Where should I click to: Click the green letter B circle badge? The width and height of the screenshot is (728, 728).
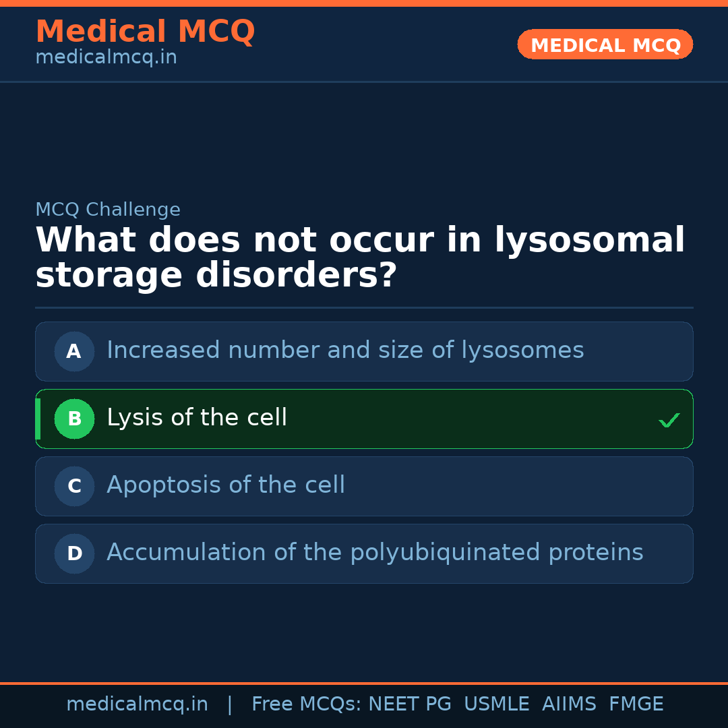coord(74,419)
